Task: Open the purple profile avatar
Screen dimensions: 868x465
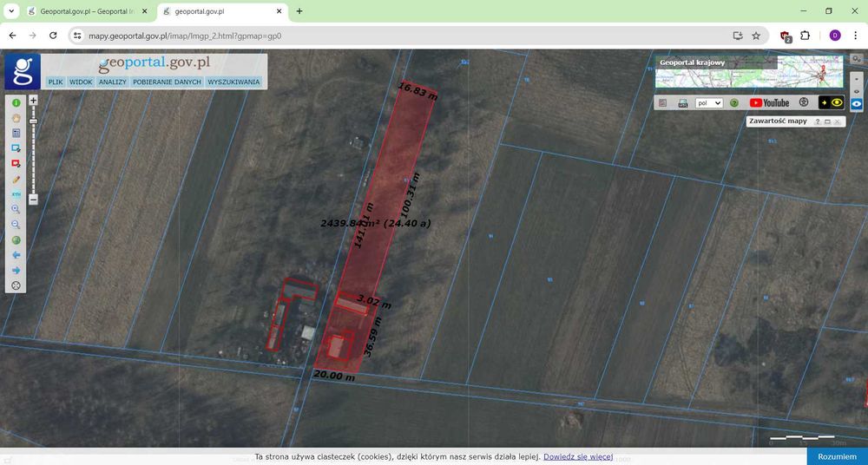Action: tap(835, 36)
